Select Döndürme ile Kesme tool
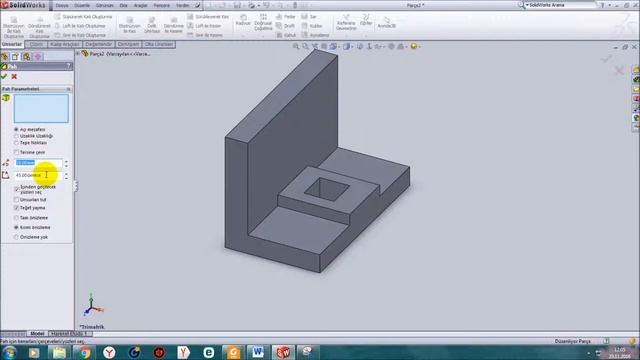The height and width of the screenshot is (360, 640). pyautogui.click(x=173, y=25)
